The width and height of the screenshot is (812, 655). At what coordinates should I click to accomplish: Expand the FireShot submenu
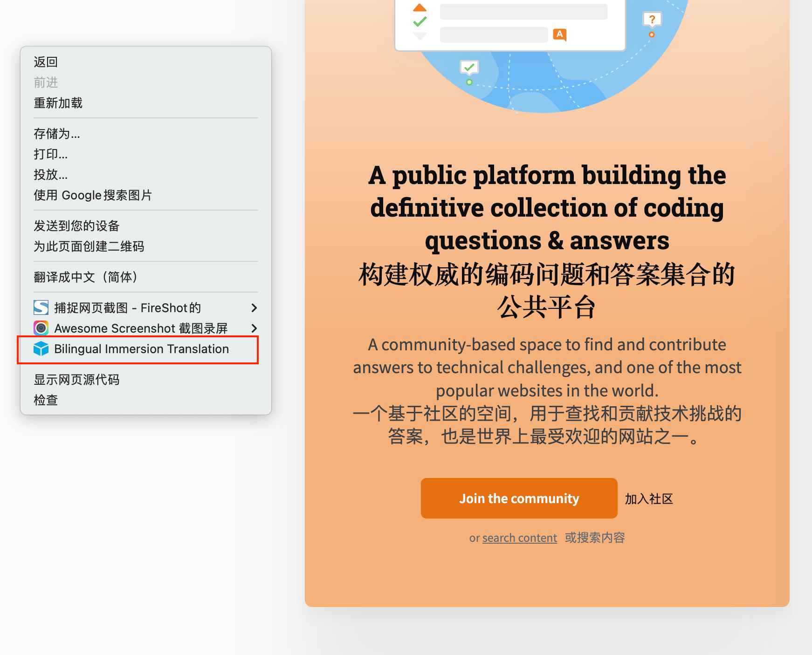pyautogui.click(x=255, y=307)
